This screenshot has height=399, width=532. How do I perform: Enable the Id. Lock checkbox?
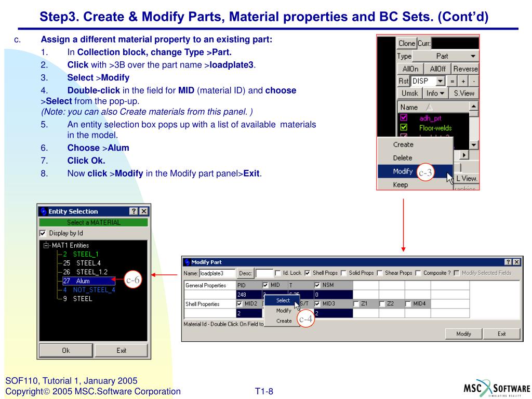pos(278,273)
